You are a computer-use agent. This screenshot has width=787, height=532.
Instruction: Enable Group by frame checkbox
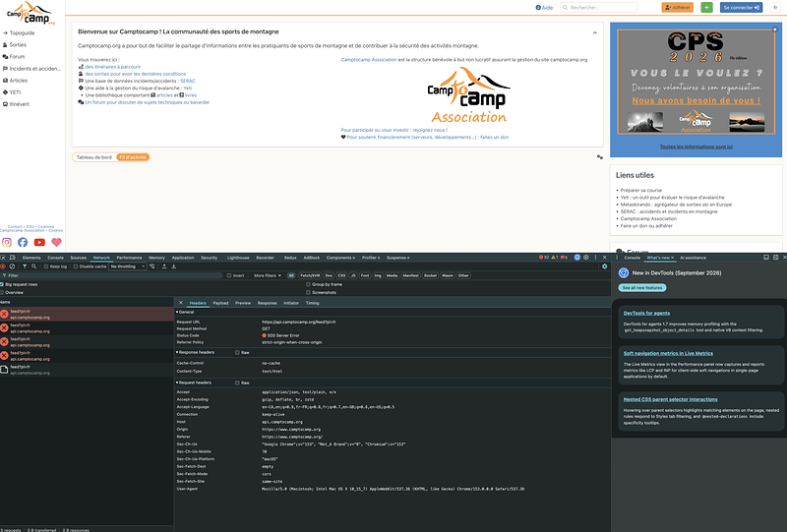[x=308, y=284]
